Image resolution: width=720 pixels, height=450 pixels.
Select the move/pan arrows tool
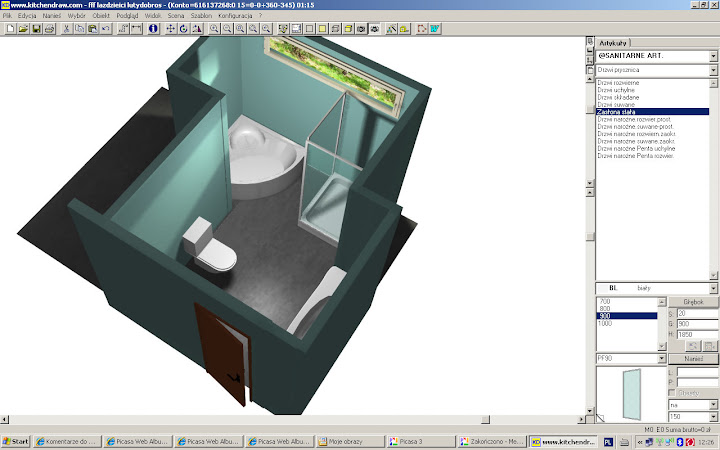coord(170,29)
